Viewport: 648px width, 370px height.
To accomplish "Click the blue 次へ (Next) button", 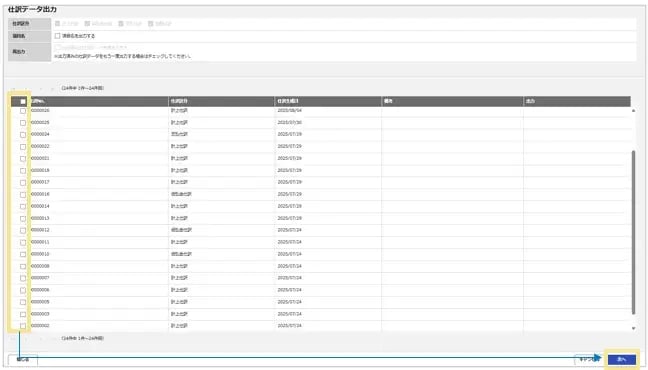I will pyautogui.click(x=622, y=360).
